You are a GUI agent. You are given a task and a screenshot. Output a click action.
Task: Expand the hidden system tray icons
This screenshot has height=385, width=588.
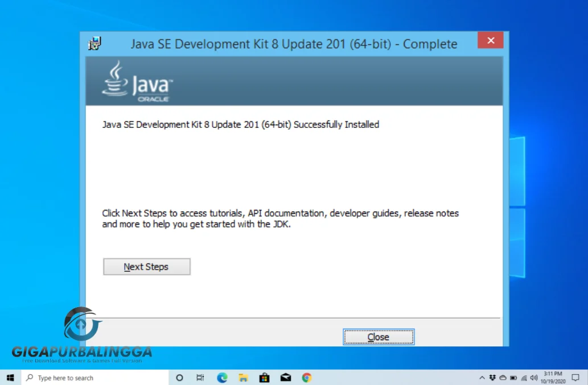pyautogui.click(x=482, y=377)
